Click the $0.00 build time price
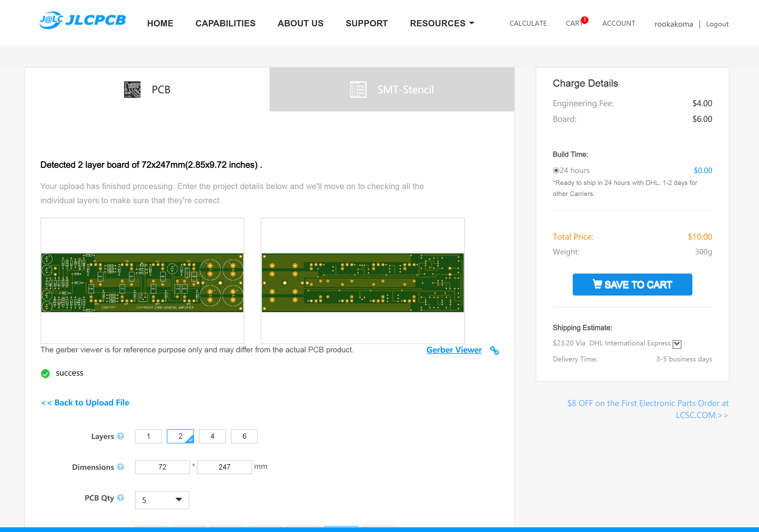The height and width of the screenshot is (532, 759). (703, 171)
